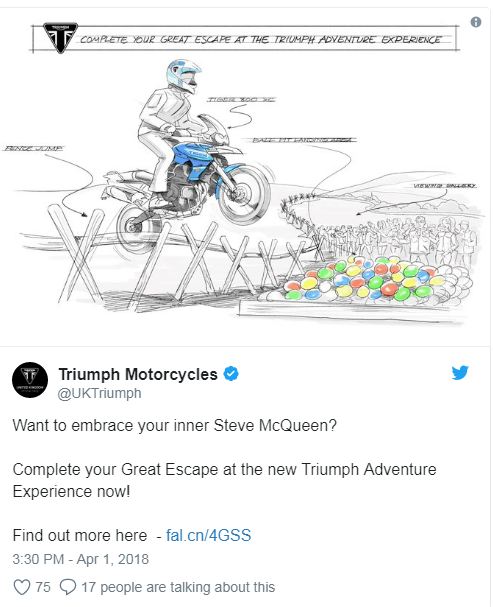Click the colorful ball pit in the illustration

pos(368,279)
